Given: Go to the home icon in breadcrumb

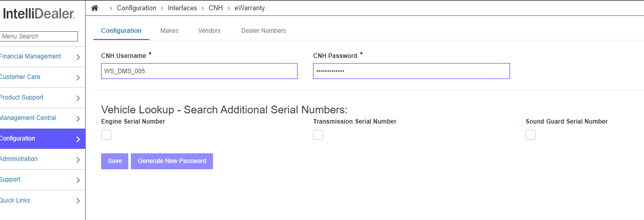Looking at the screenshot, I should coord(94,8).
